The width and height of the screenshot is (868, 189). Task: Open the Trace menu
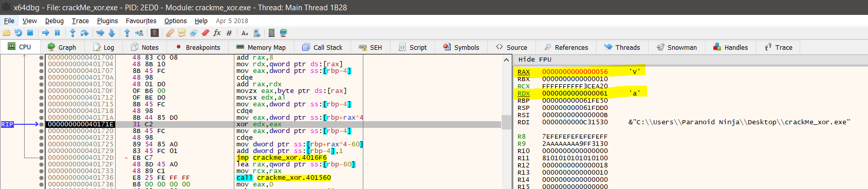tap(80, 21)
